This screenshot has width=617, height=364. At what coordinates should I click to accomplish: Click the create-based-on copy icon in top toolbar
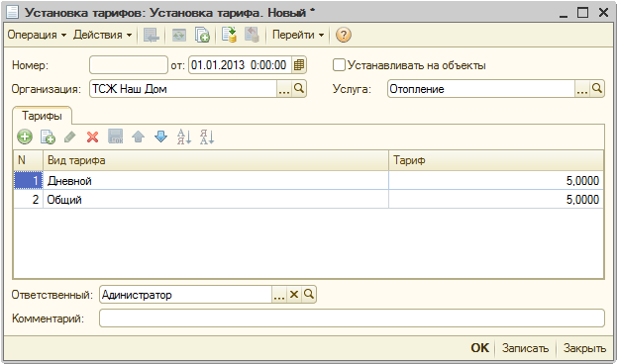coord(202,35)
